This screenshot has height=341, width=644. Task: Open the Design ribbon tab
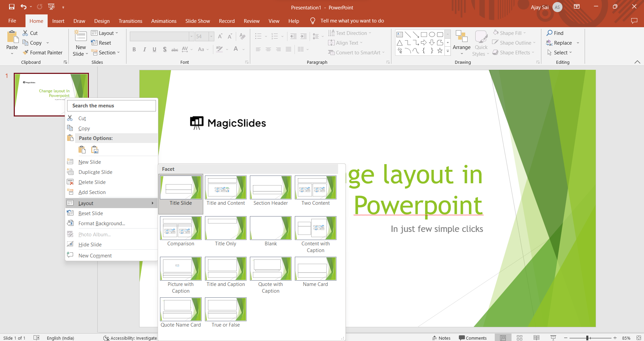(102, 21)
